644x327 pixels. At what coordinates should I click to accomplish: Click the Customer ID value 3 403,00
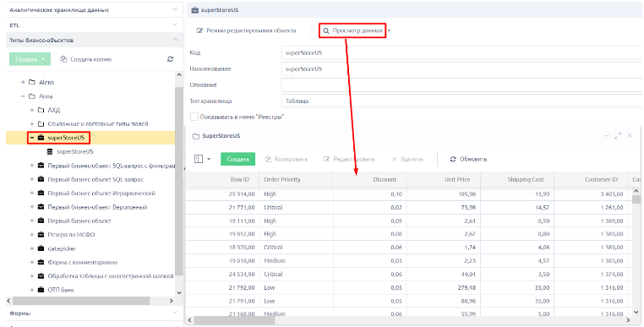(612, 193)
